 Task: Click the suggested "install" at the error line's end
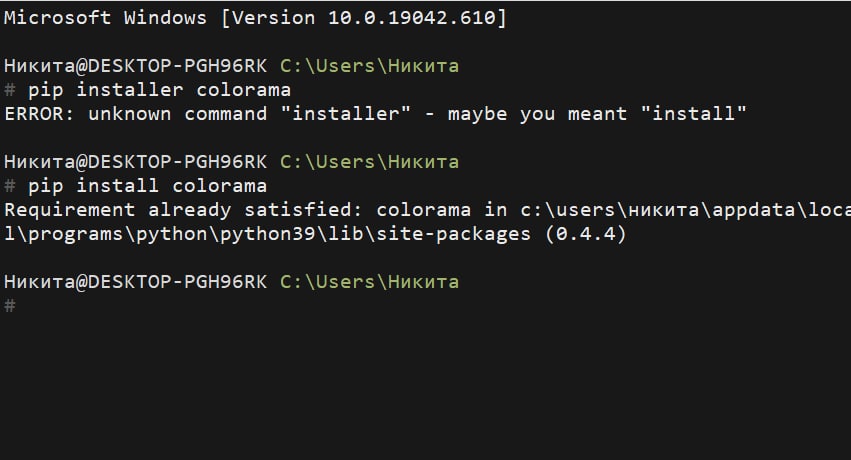pyautogui.click(x=699, y=114)
